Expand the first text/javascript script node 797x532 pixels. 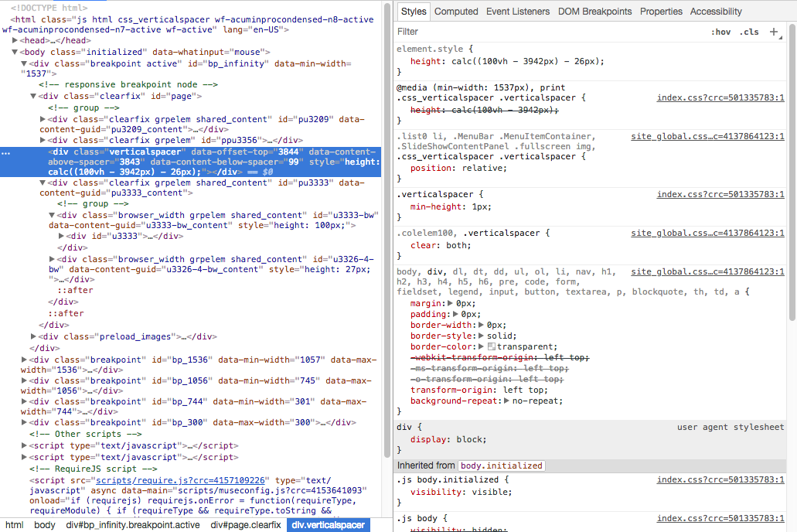tap(24, 445)
